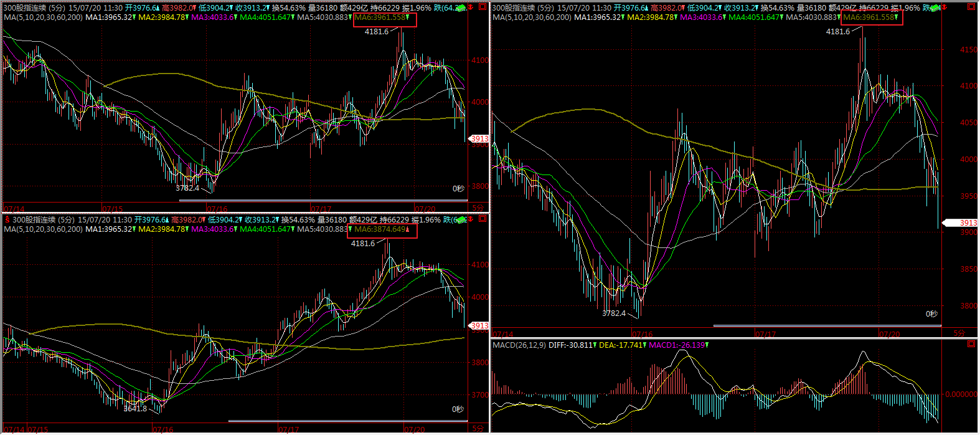Image resolution: width=980 pixels, height=435 pixels.
Task: Click the red maximize icon of right chart
Action: click(x=971, y=7)
